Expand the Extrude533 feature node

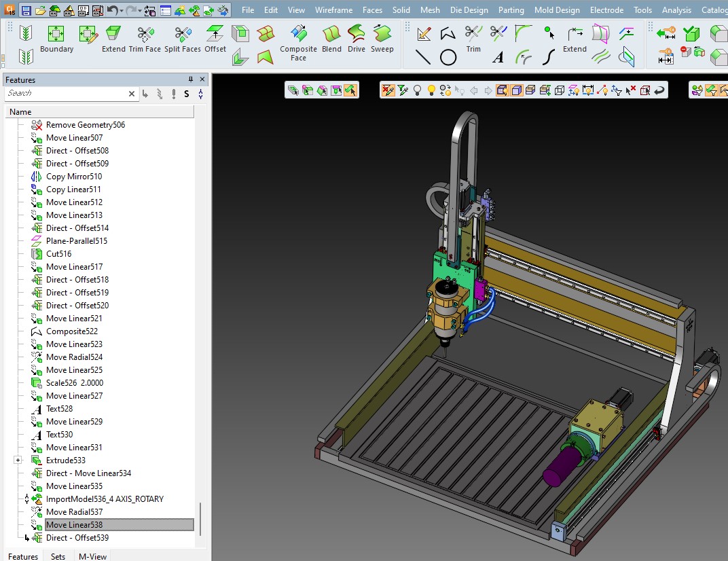[18, 460]
